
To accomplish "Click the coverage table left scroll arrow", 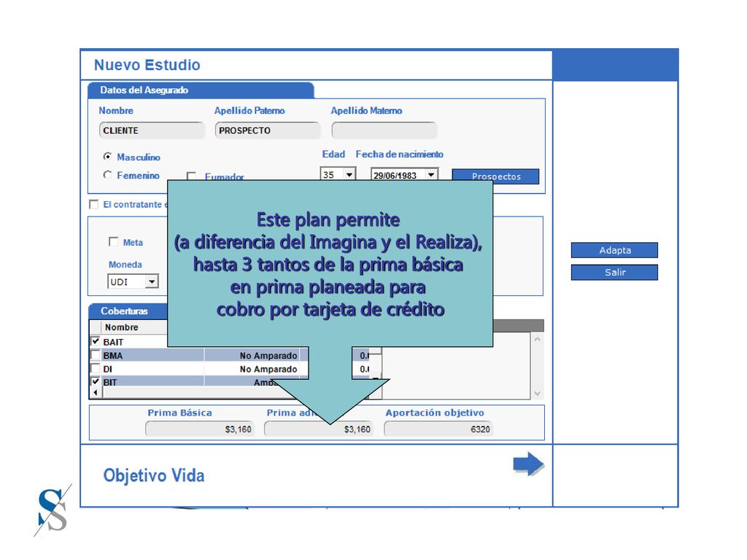I will pyautogui.click(x=96, y=393).
